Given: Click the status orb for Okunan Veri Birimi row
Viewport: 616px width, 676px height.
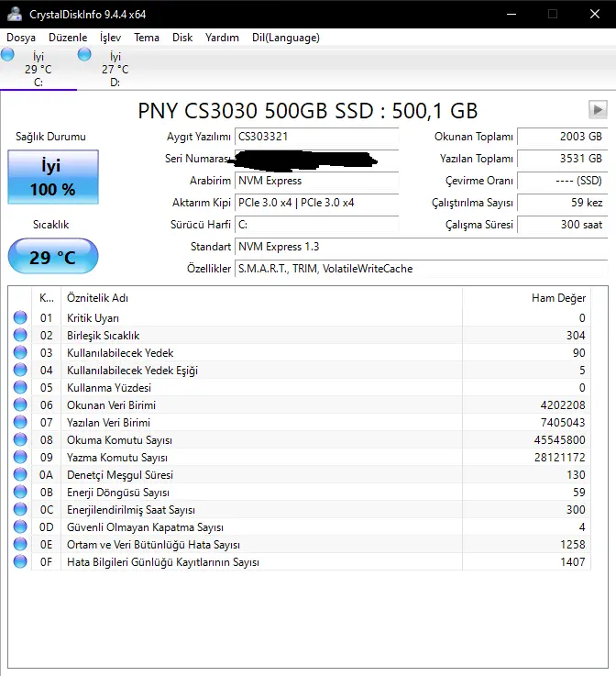Looking at the screenshot, I should coord(20,404).
